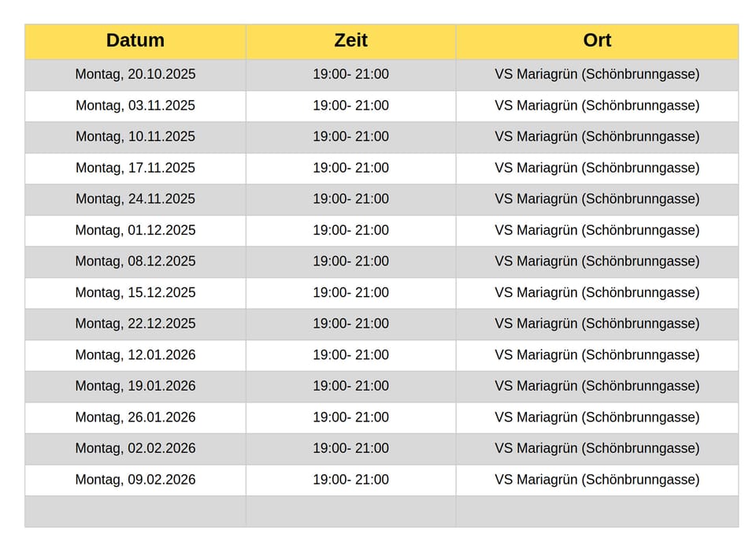Select the Montag, 01.12.2025 date cell

click(135, 231)
